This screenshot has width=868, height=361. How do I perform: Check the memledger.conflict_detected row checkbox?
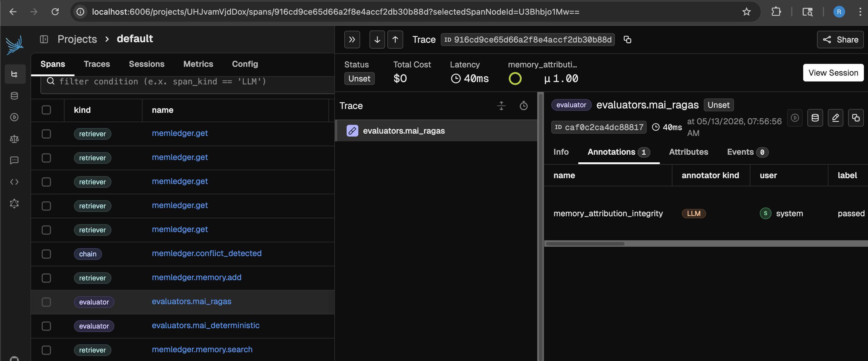point(46,254)
